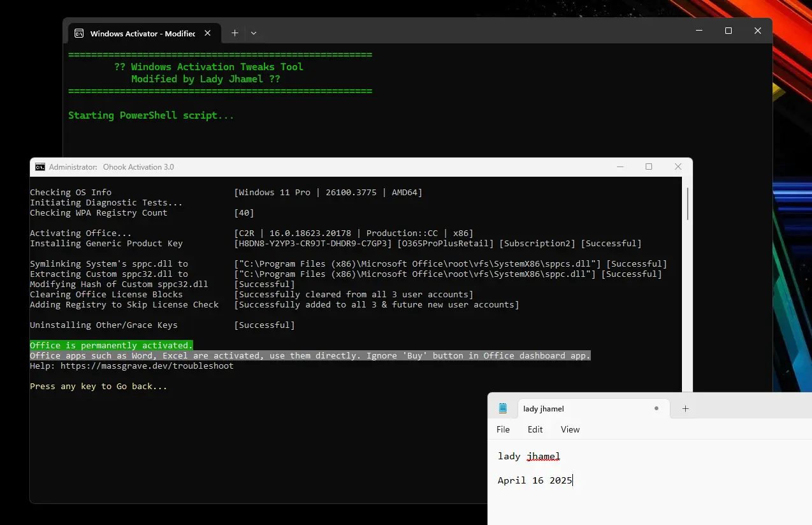Minimize the Windows Activator terminal window

[x=699, y=31]
